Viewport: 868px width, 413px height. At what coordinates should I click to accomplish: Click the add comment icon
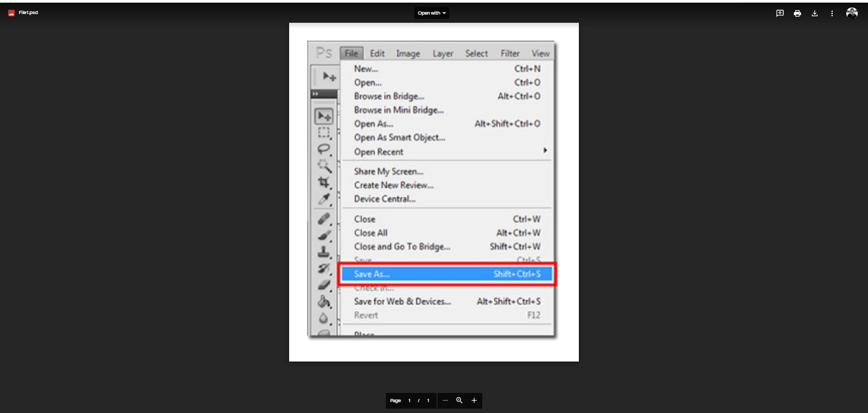click(x=780, y=13)
